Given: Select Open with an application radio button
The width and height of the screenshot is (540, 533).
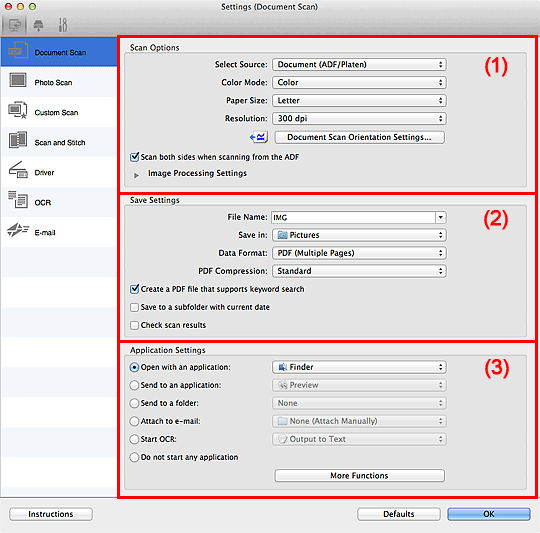Looking at the screenshot, I should coord(134,367).
